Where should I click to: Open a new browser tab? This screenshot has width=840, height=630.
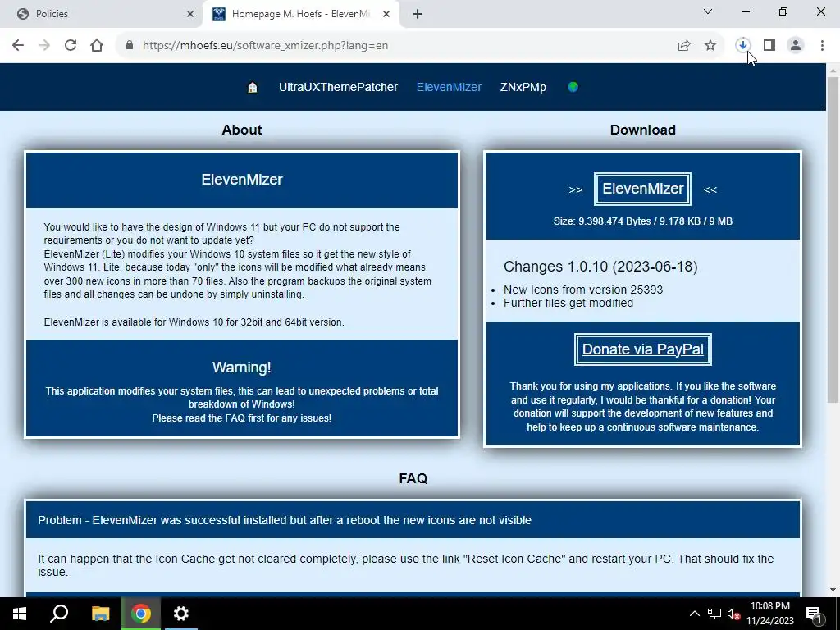(x=418, y=14)
